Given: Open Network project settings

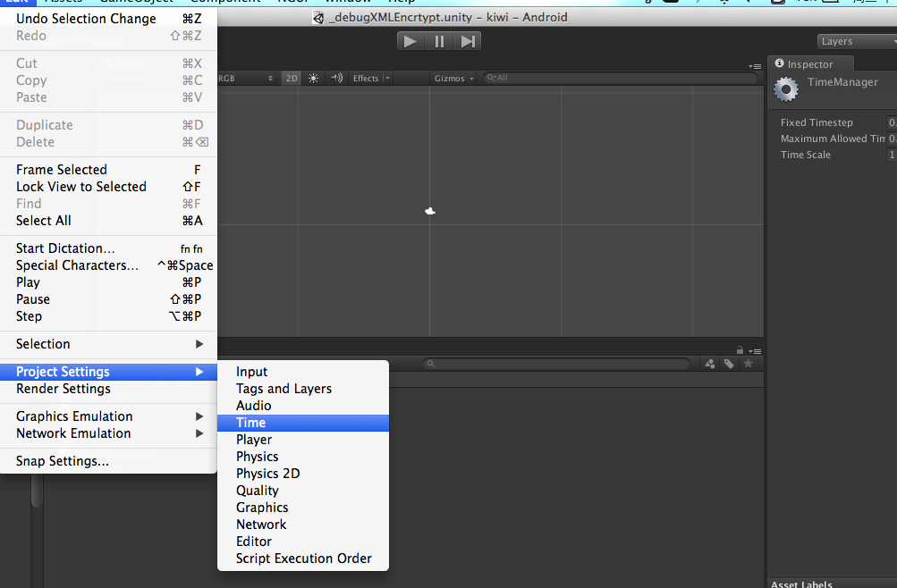Looking at the screenshot, I should [303, 525].
